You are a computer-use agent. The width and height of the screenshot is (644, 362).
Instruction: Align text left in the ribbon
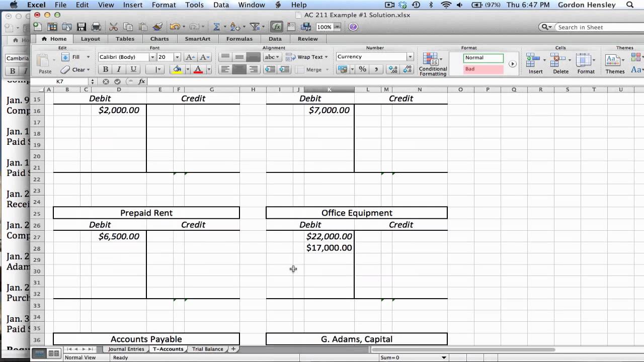pos(225,69)
